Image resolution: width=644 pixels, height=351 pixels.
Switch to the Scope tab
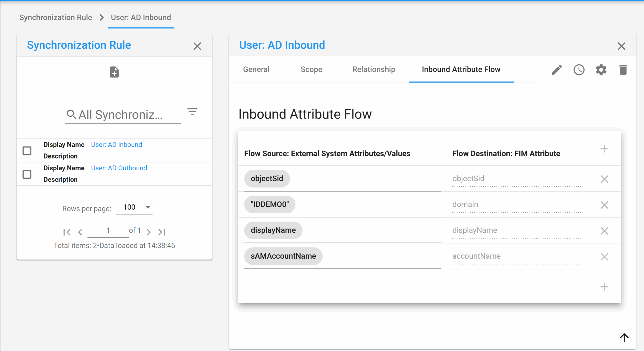pyautogui.click(x=311, y=69)
